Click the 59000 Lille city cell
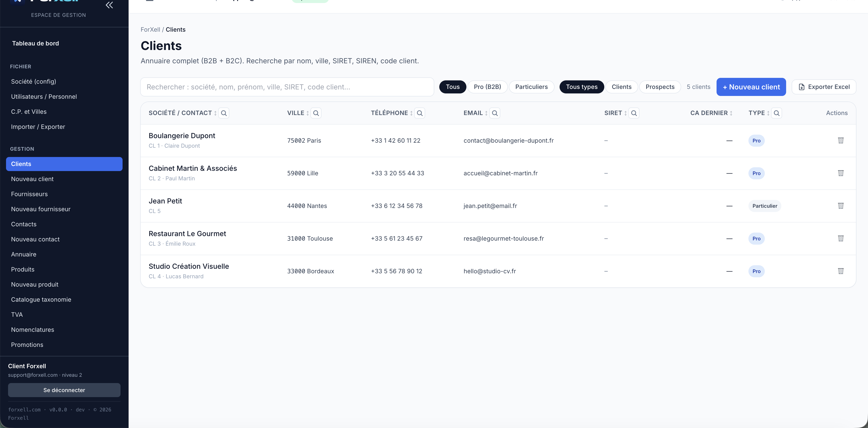The width and height of the screenshot is (868, 428). point(302,173)
